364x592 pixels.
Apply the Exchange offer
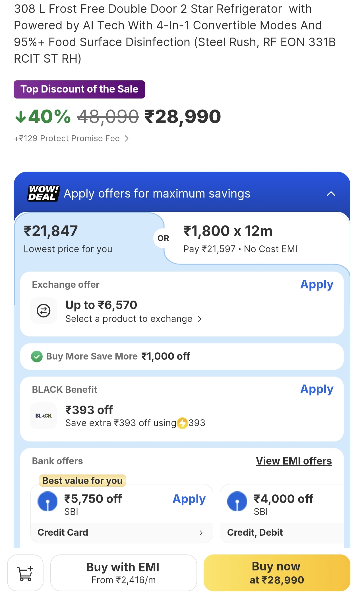pyautogui.click(x=317, y=285)
